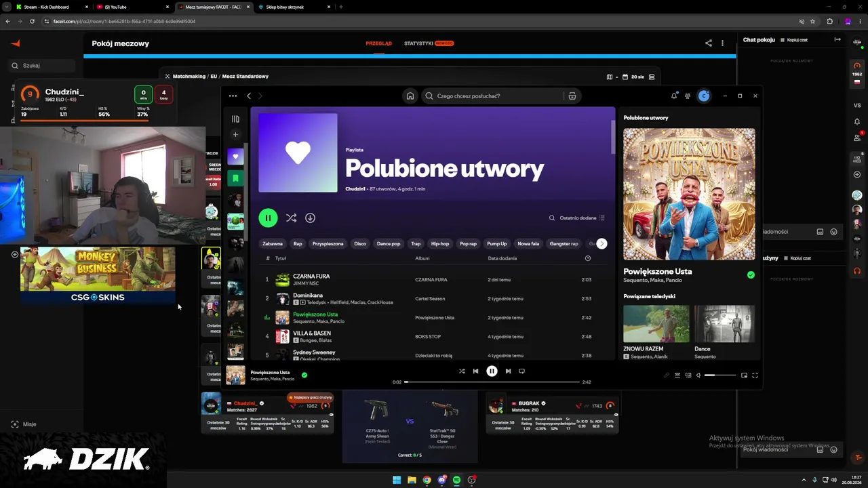Open Spotify profile avatar menu

[x=704, y=96]
